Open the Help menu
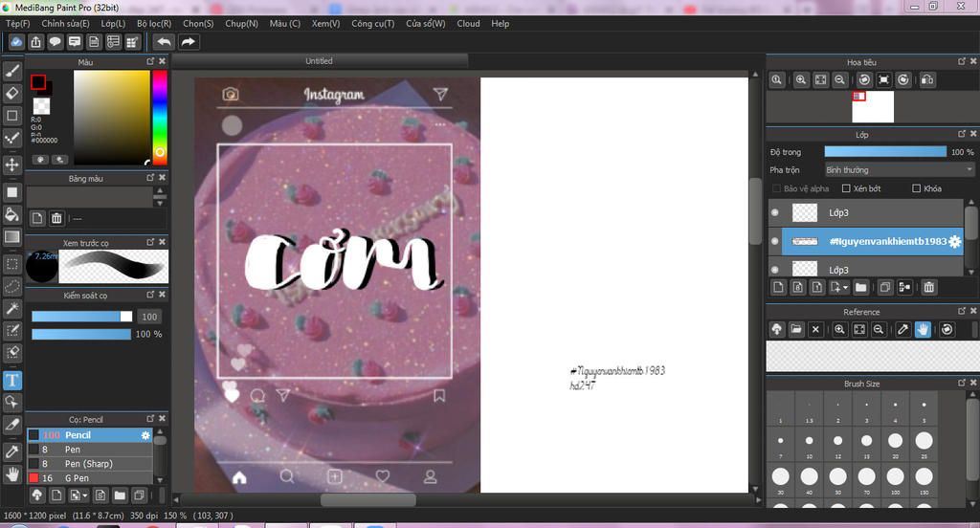 (x=500, y=23)
